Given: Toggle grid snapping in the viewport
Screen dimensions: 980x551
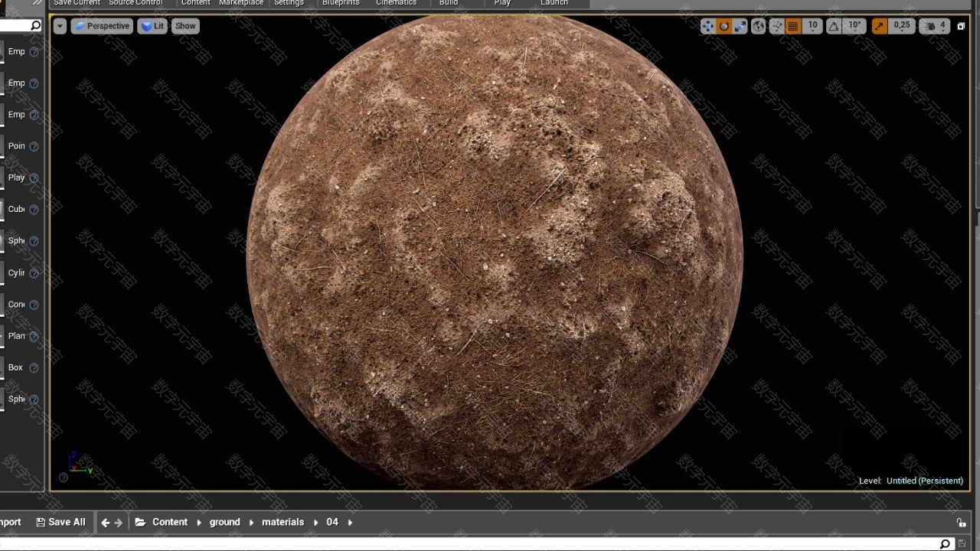Looking at the screenshot, I should click(793, 26).
